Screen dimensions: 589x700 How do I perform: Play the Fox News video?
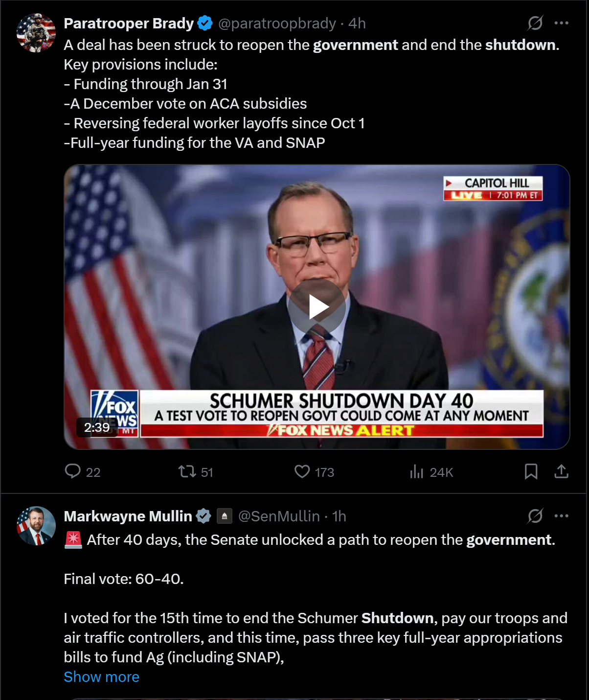[317, 307]
